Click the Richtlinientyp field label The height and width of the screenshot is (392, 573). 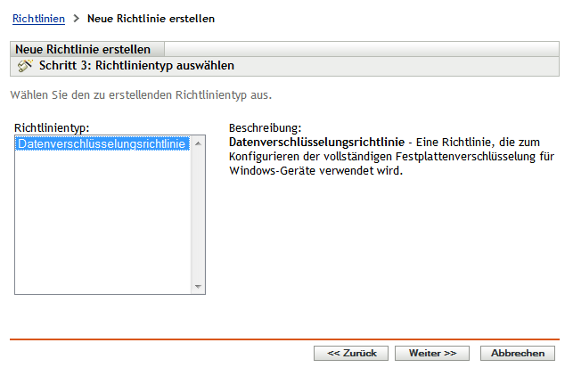(53, 127)
